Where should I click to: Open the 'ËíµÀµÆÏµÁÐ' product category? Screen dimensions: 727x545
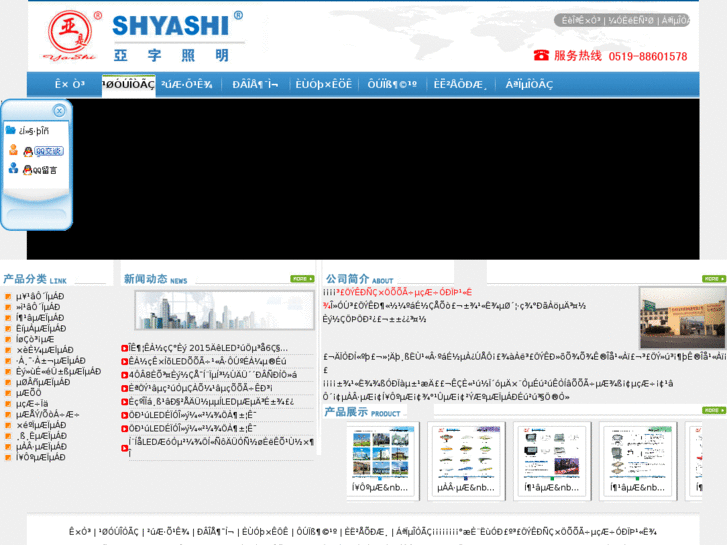coord(41,328)
